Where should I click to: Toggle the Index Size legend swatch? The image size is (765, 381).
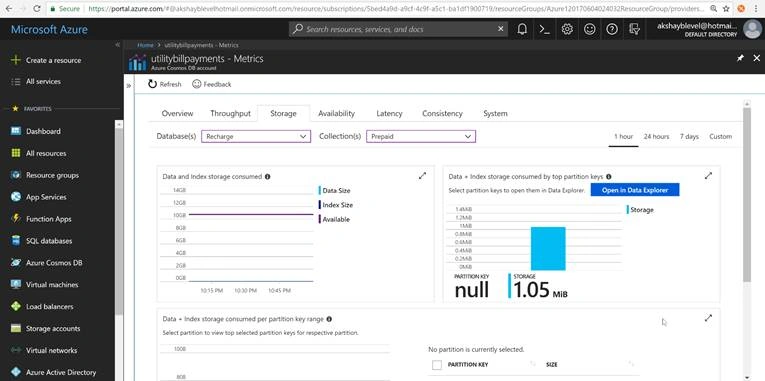pos(320,205)
